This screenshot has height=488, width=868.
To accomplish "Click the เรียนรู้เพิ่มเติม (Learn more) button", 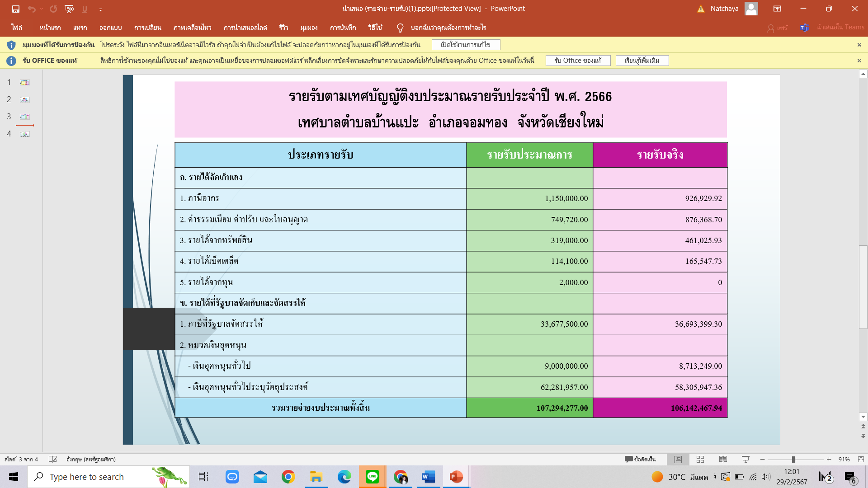I will 642,61.
